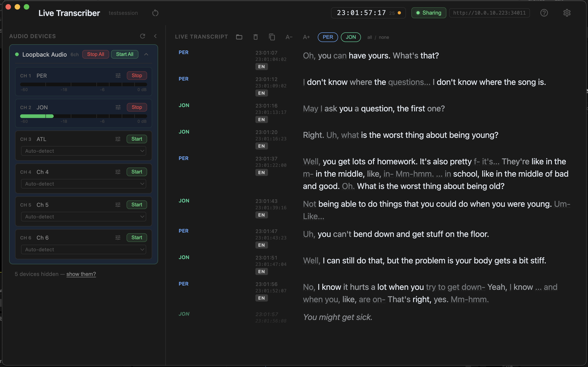Image resolution: width=588 pixels, height=367 pixels.
Task: Click the CH 3 channel name ATL
Action: click(x=41, y=139)
